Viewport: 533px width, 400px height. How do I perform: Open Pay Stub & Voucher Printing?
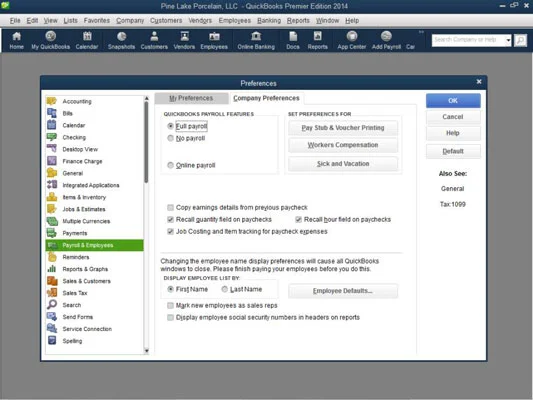click(x=343, y=128)
